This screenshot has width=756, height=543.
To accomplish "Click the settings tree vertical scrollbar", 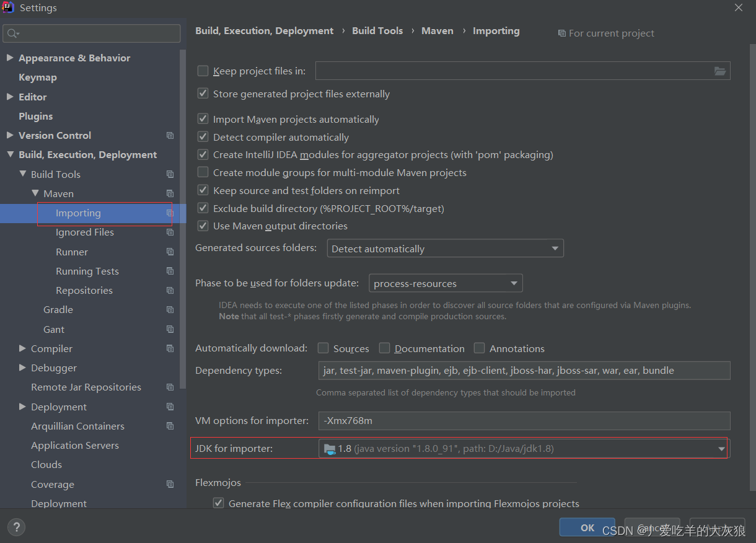I will click(183, 219).
